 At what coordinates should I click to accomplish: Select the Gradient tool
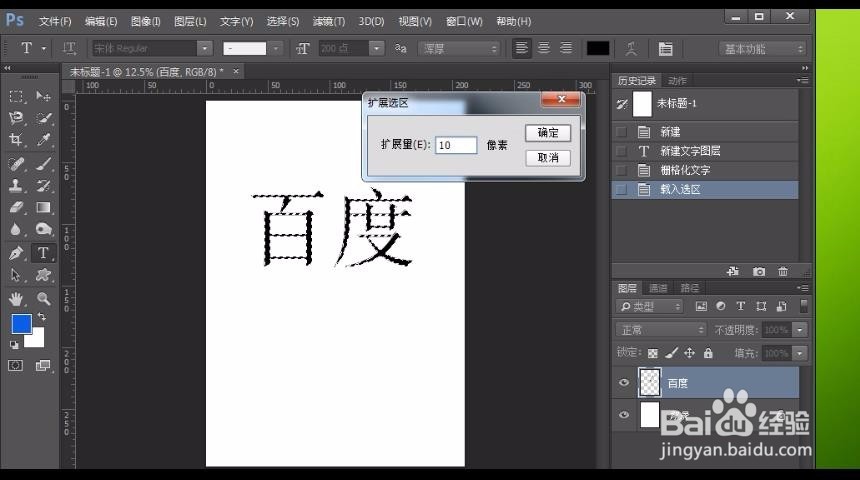[x=43, y=207]
